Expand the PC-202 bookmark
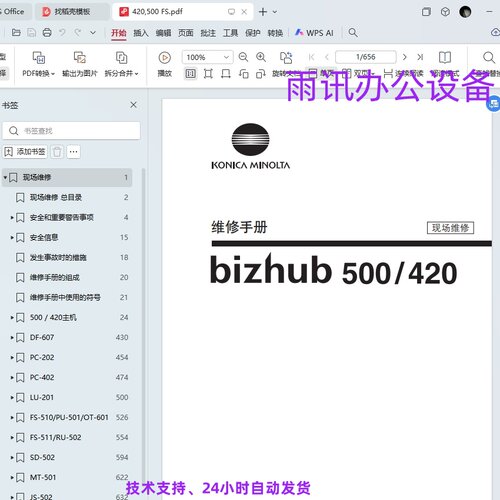The image size is (500, 500). (x=12, y=358)
